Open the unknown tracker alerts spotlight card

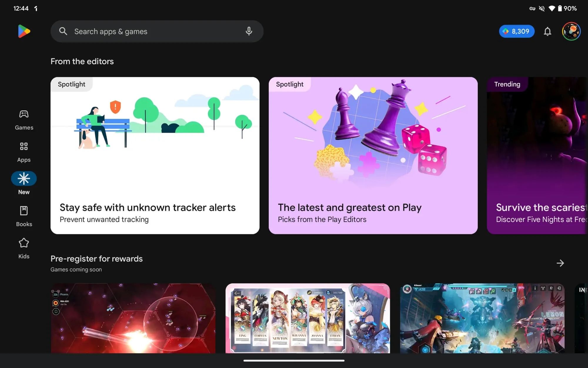(155, 155)
